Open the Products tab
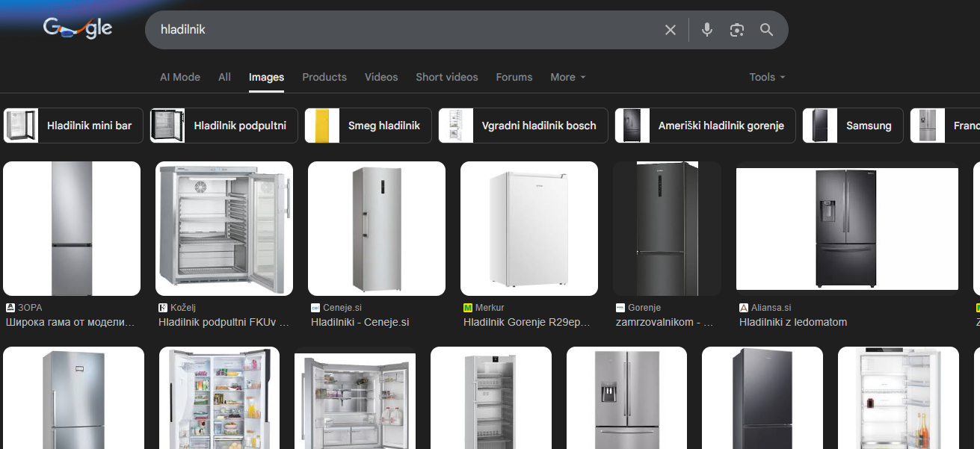980x449 pixels. (324, 77)
